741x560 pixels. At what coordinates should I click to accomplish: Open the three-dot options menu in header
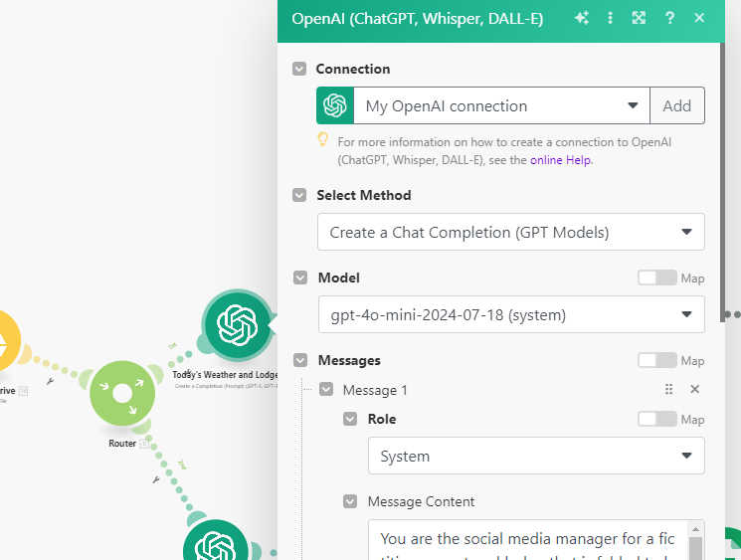[610, 18]
